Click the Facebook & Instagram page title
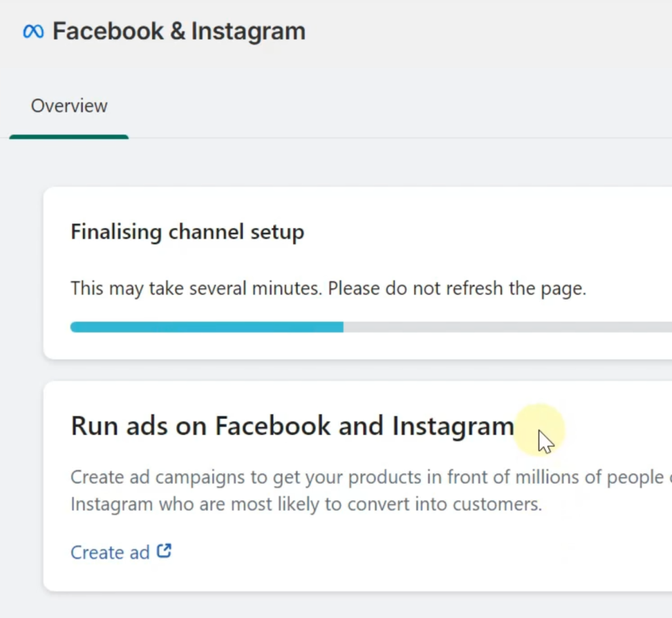 click(x=178, y=32)
